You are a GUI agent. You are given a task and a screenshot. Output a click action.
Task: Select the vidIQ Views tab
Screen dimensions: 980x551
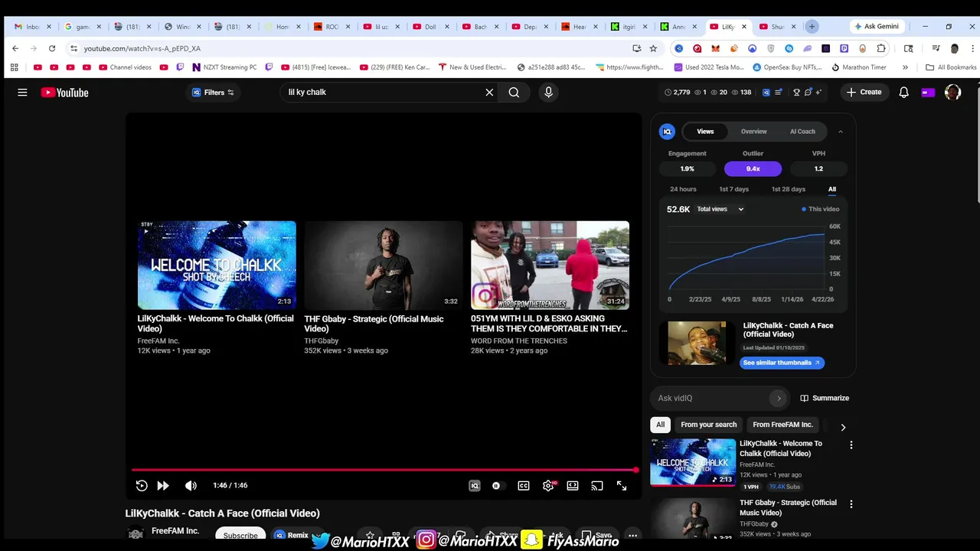[x=705, y=132]
